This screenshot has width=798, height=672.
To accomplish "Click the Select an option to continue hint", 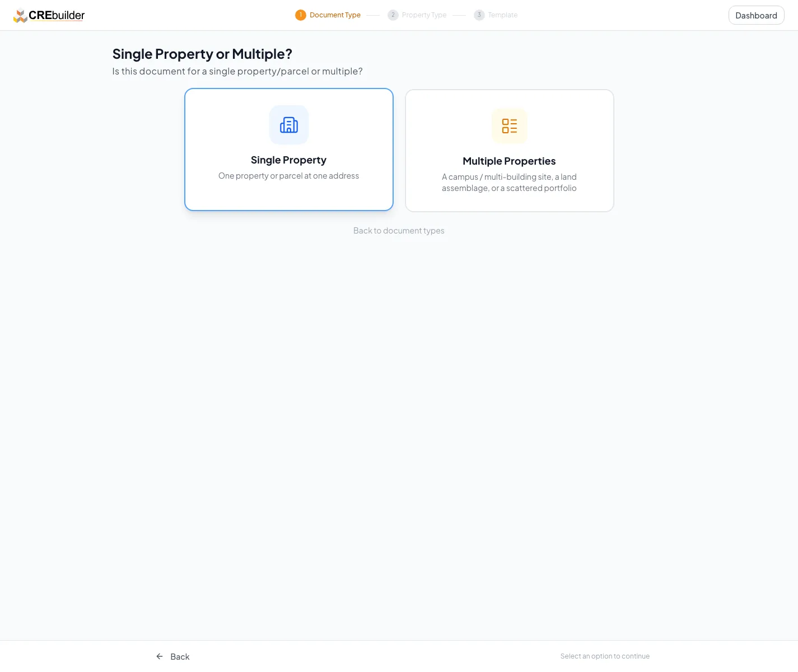I will (605, 656).
